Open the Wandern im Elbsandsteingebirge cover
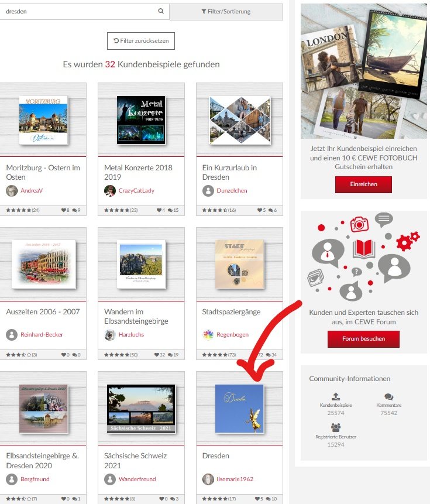 [142, 264]
